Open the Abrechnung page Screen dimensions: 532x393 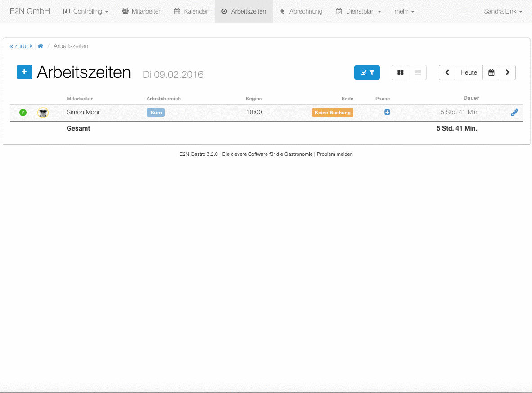301,11
